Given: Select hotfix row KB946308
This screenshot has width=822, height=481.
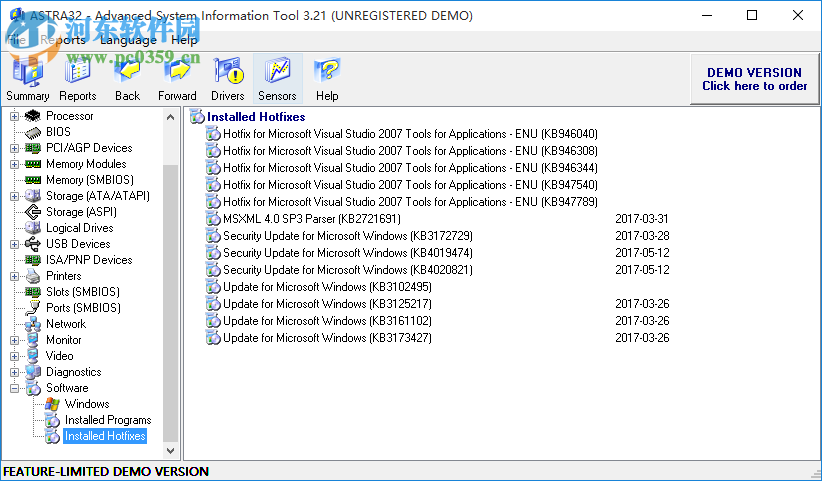Looking at the screenshot, I should point(410,151).
